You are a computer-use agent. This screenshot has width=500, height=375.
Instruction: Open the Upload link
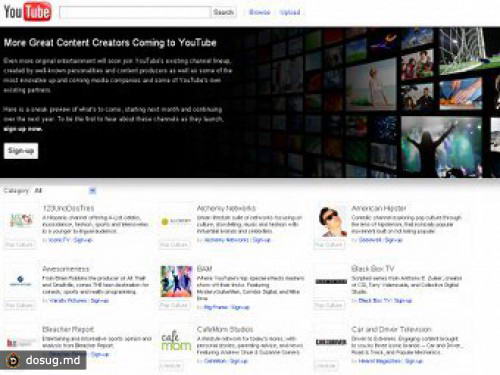point(290,12)
